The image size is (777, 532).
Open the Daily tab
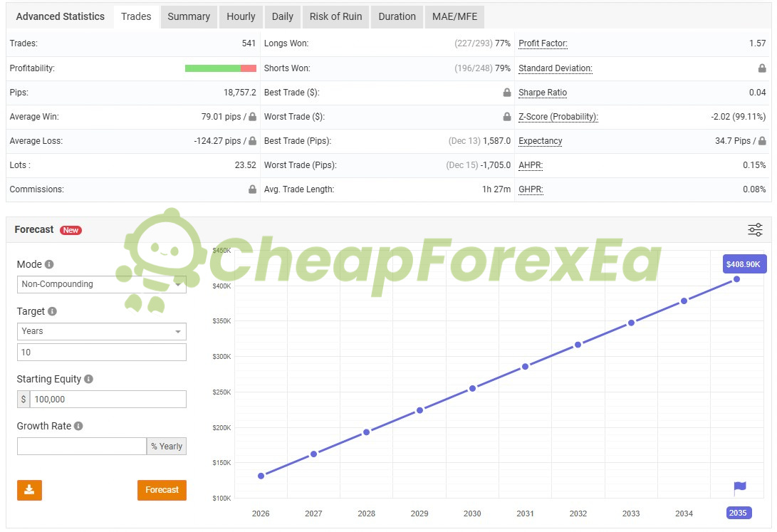[283, 17]
